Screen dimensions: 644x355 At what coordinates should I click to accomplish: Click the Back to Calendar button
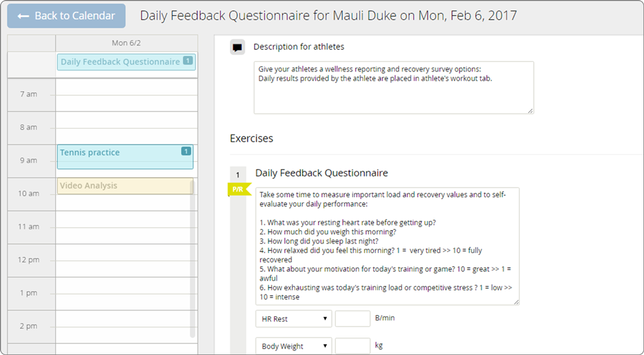[66, 16]
